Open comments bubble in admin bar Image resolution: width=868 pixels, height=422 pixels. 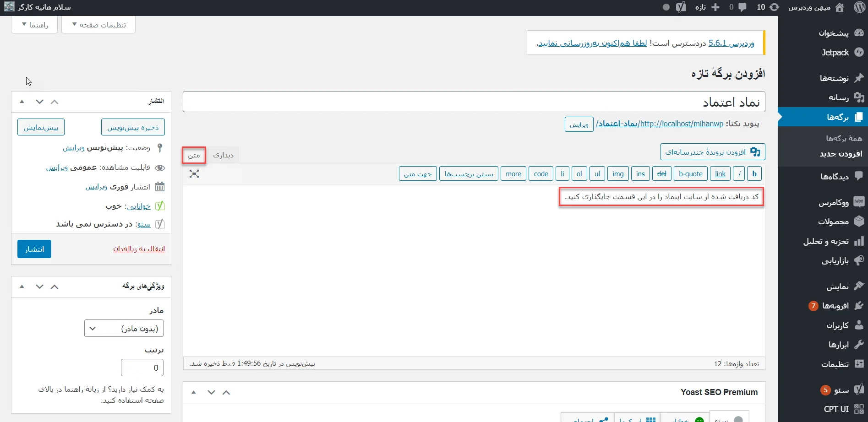(737, 7)
